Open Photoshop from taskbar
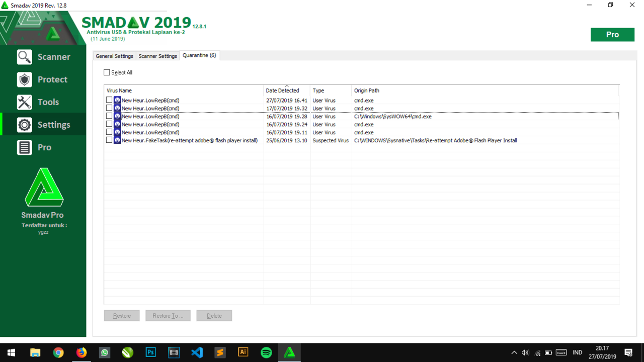 (x=150, y=352)
